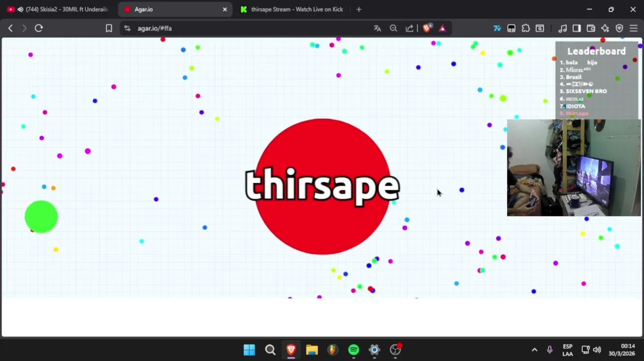Open the extensions puzzle piece icon
The image size is (644, 361).
point(526,29)
